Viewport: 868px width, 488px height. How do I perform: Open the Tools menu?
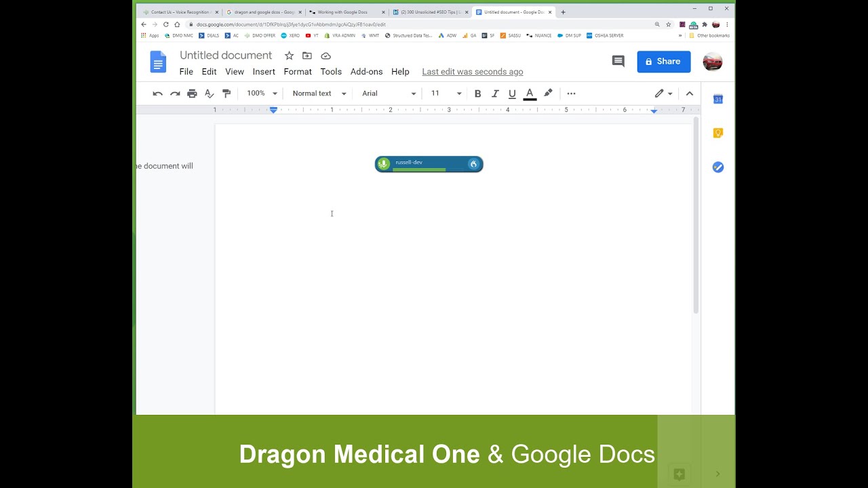click(x=331, y=72)
